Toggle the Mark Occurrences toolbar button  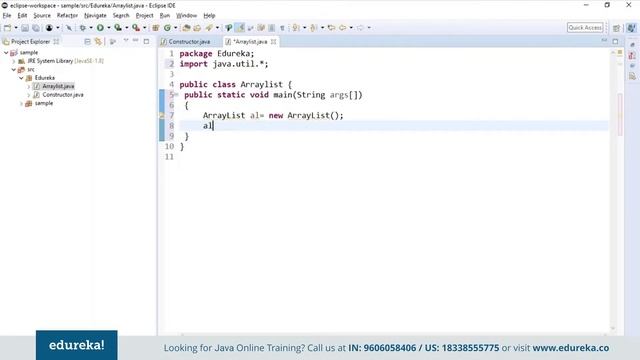pos(240,28)
